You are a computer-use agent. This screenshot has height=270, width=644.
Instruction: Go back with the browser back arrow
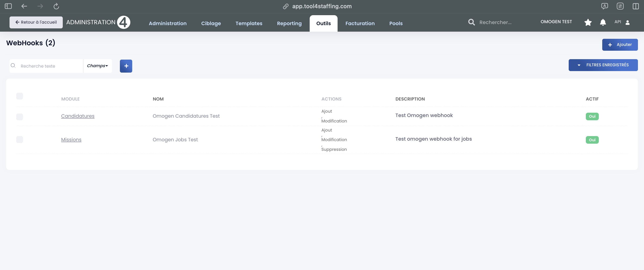coord(24,6)
